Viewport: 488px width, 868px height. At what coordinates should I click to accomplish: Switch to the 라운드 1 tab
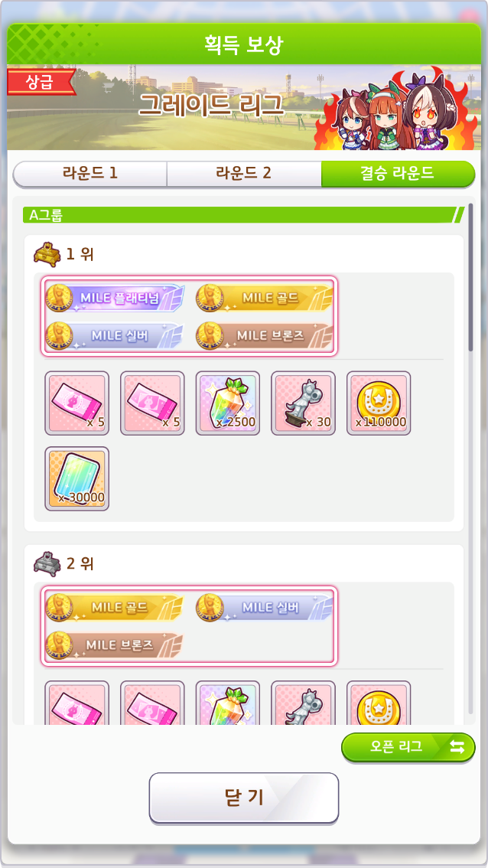coord(89,174)
